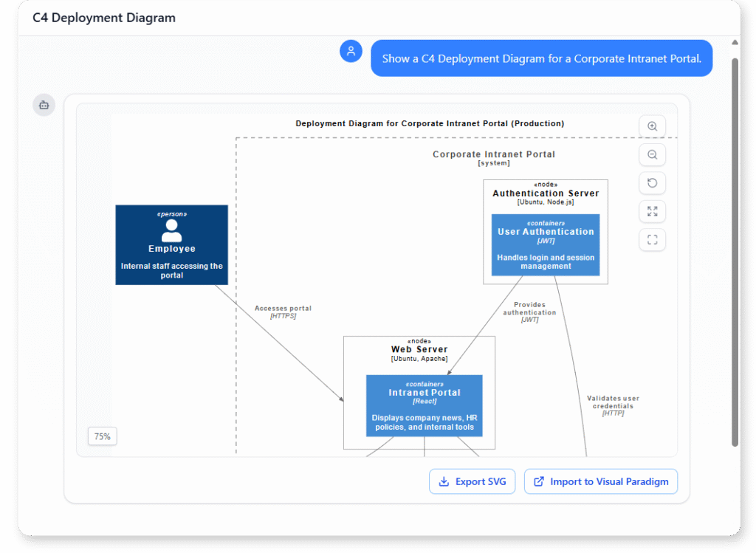Reset the diagram view with the undo-arrow icon
756x553 pixels.
coord(652,182)
